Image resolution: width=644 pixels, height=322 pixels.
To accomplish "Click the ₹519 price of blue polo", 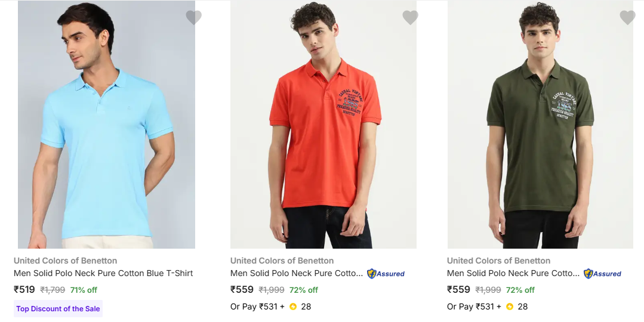I will click(24, 290).
